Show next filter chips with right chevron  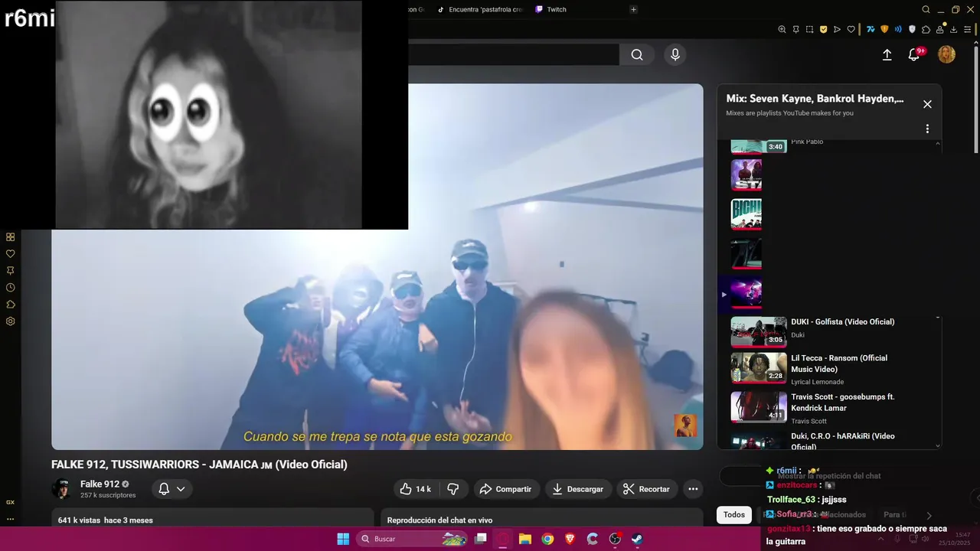click(929, 516)
